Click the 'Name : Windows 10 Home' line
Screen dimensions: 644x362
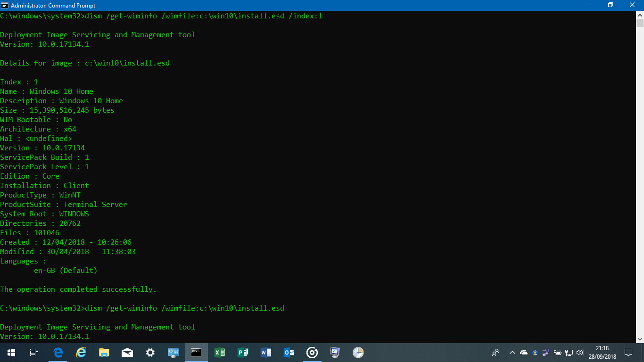[47, 91]
